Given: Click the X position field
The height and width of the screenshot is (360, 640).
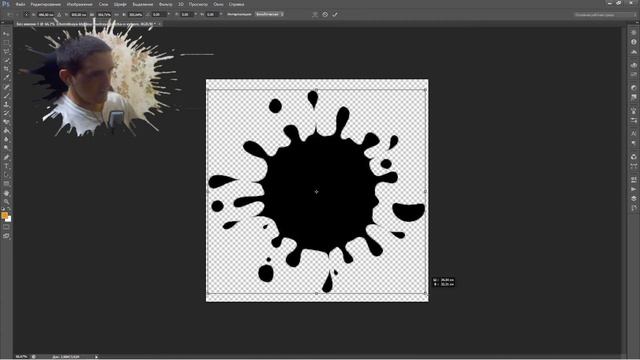Looking at the screenshot, I should [46, 14].
